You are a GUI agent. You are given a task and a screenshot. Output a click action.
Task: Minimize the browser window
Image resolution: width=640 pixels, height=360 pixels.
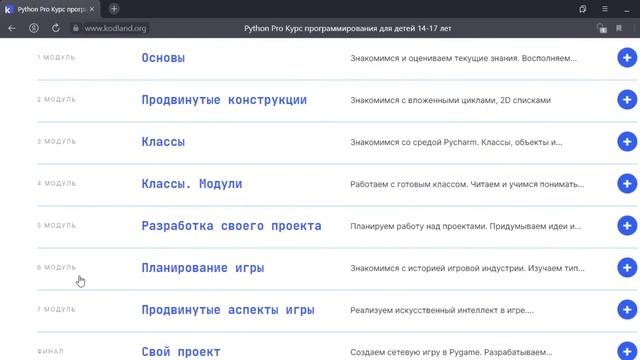click(627, 10)
